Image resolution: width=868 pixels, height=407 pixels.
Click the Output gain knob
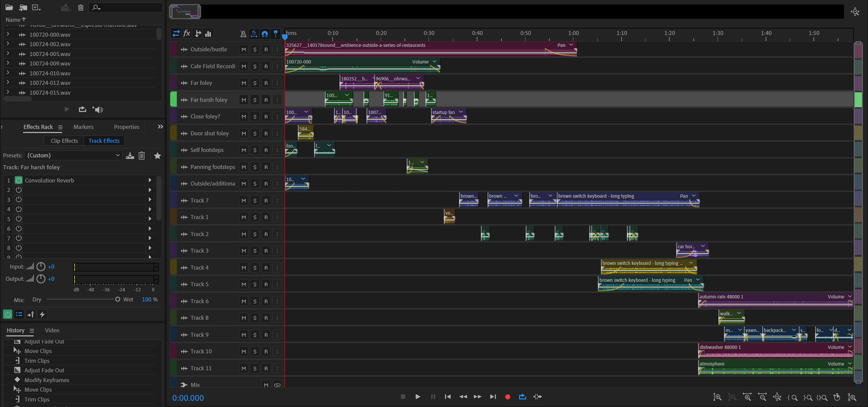41,279
